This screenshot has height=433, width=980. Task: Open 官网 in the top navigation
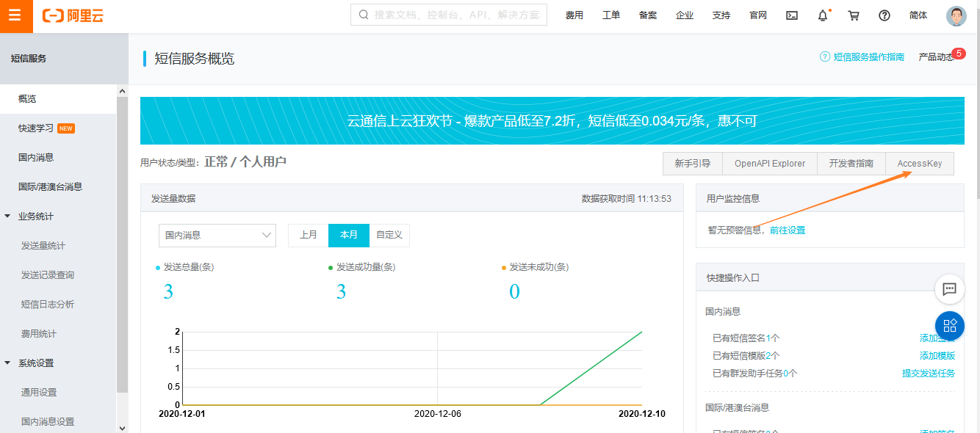pos(758,15)
